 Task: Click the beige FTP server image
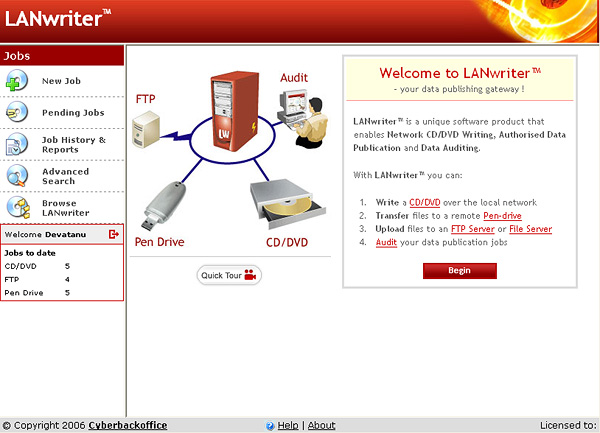(146, 129)
